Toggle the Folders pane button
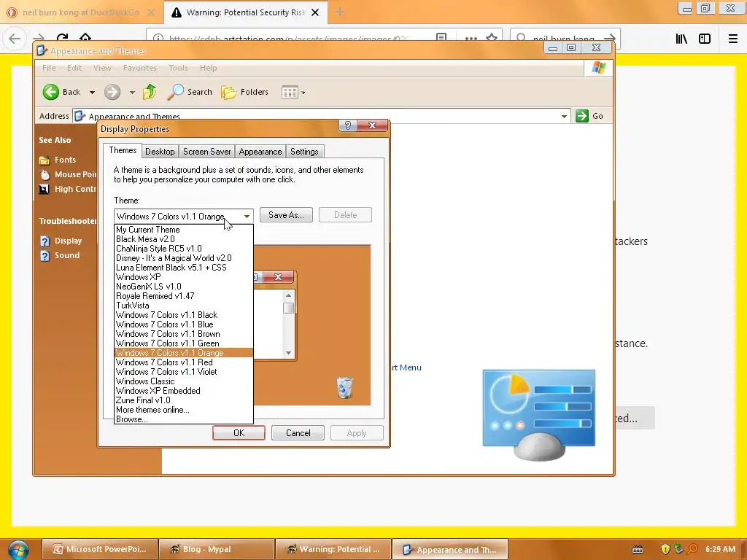This screenshot has width=747, height=560. tap(245, 92)
